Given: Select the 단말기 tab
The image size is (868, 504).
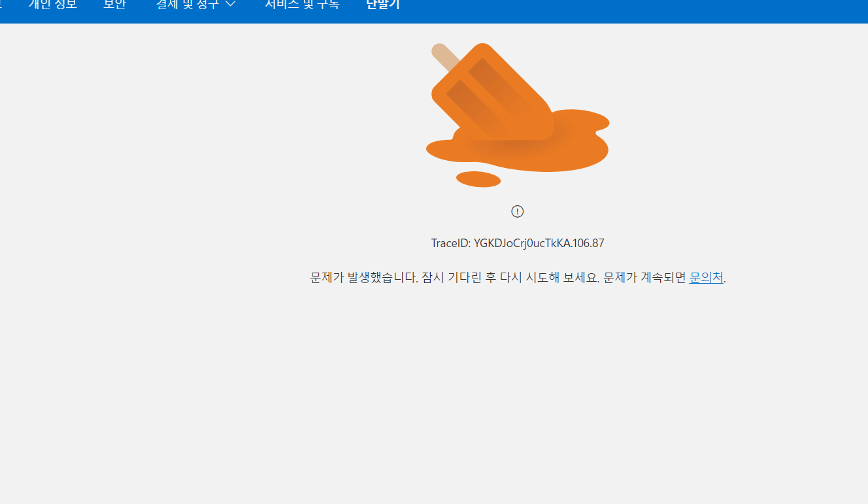Looking at the screenshot, I should point(383,4).
